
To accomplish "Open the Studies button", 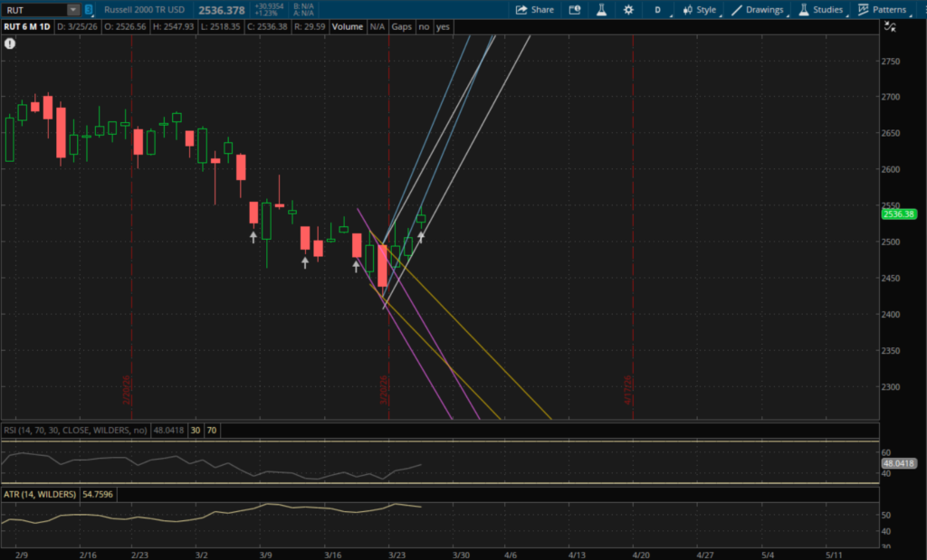I will click(x=820, y=10).
